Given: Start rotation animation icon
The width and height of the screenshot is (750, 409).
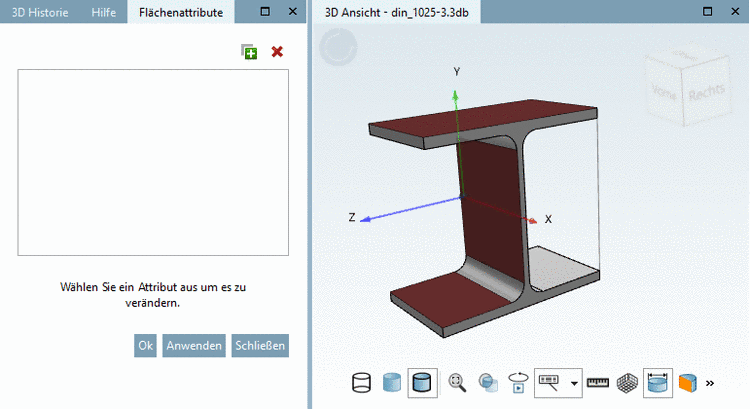Looking at the screenshot, I should 518,383.
